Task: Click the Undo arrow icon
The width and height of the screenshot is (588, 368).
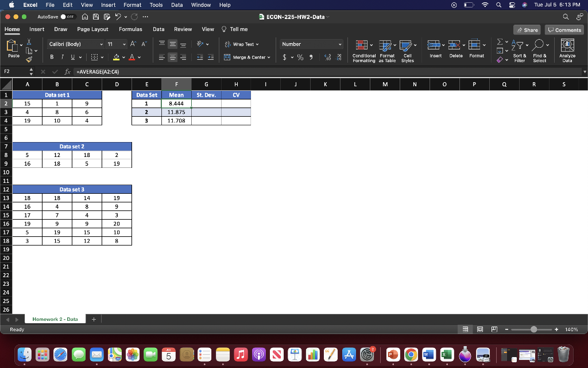Action: [x=118, y=17]
